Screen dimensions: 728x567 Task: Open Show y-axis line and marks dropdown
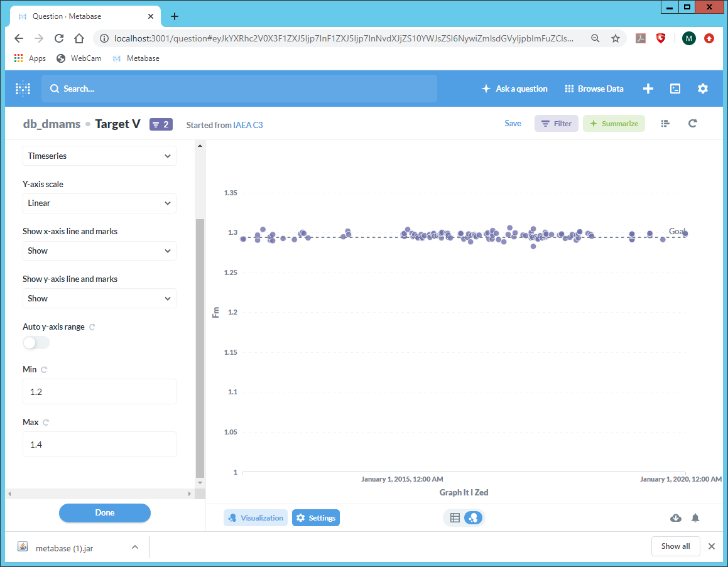pos(99,298)
